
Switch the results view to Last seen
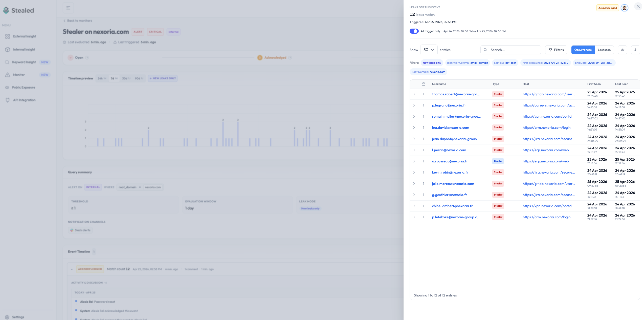[604, 50]
